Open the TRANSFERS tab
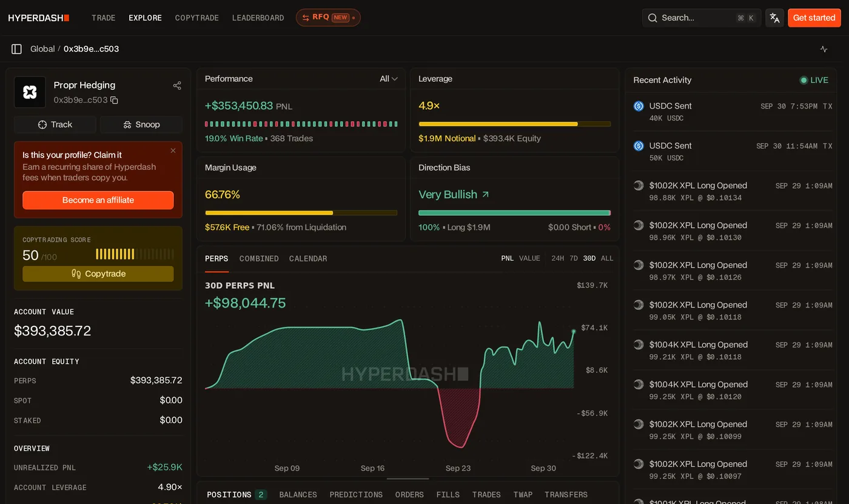Screen dimensions: 849x504 click(x=566, y=494)
